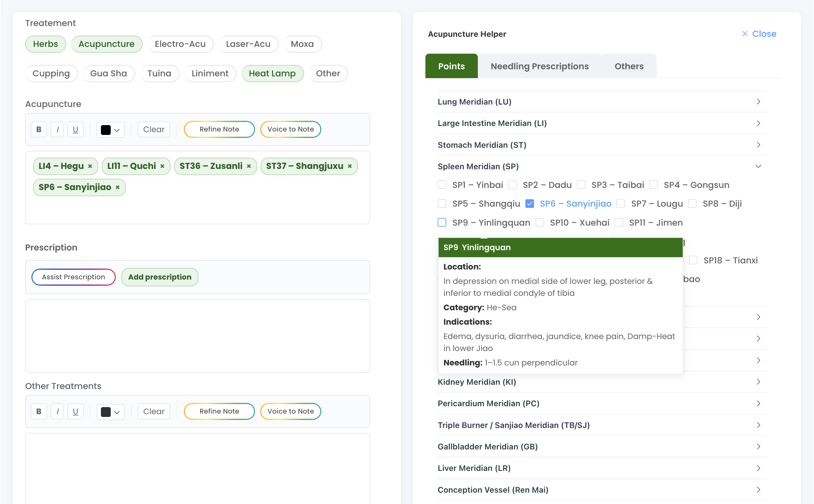Open text color picker in Acupuncture toolbar
This screenshot has height=504, width=814.
110,130
